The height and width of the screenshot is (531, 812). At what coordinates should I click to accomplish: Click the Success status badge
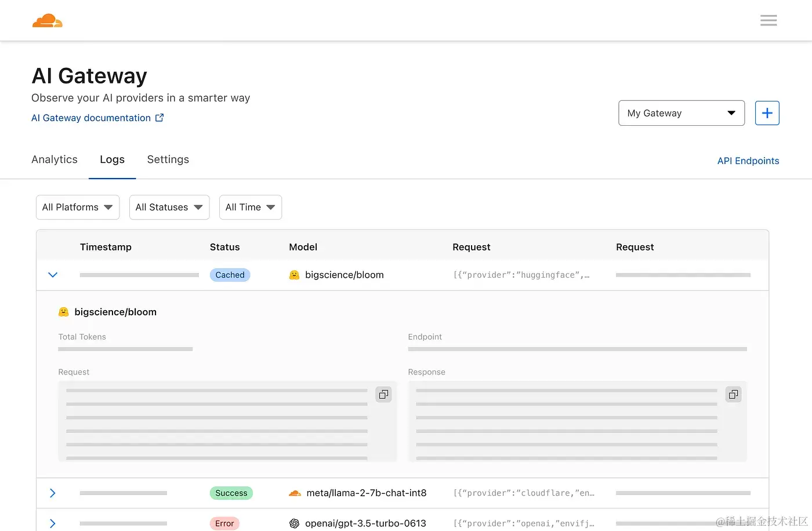pos(231,493)
